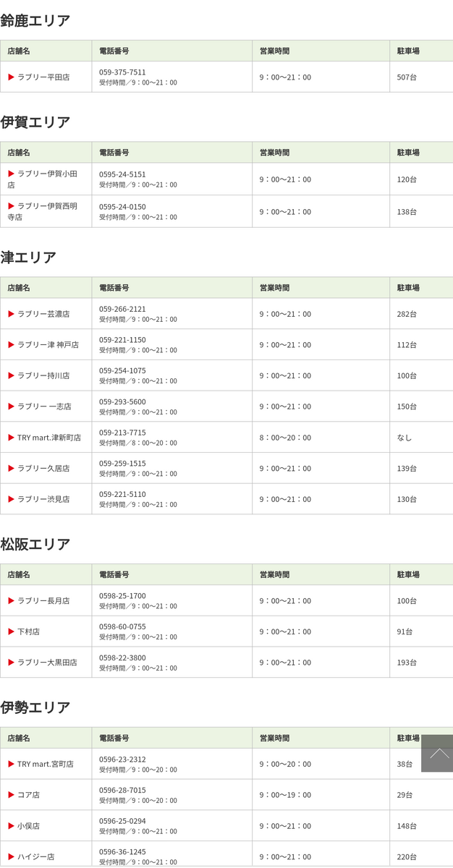Select ラブリー津 神戸店 link

tap(48, 345)
